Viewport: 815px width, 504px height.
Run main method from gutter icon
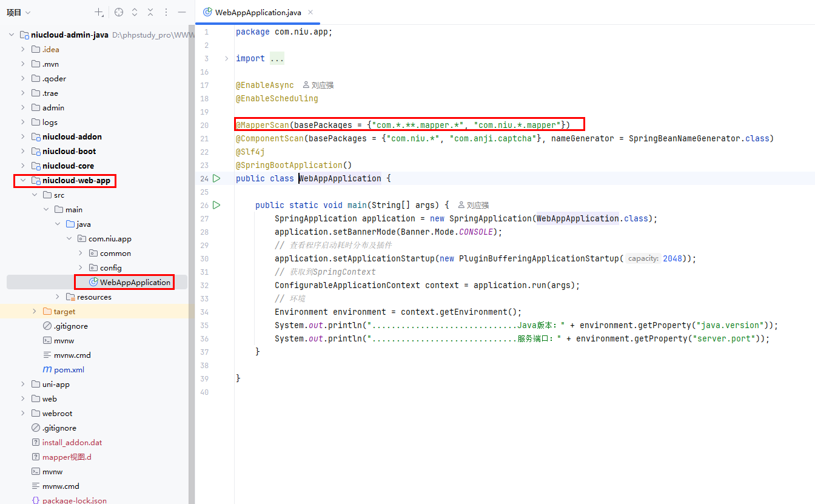pos(216,205)
